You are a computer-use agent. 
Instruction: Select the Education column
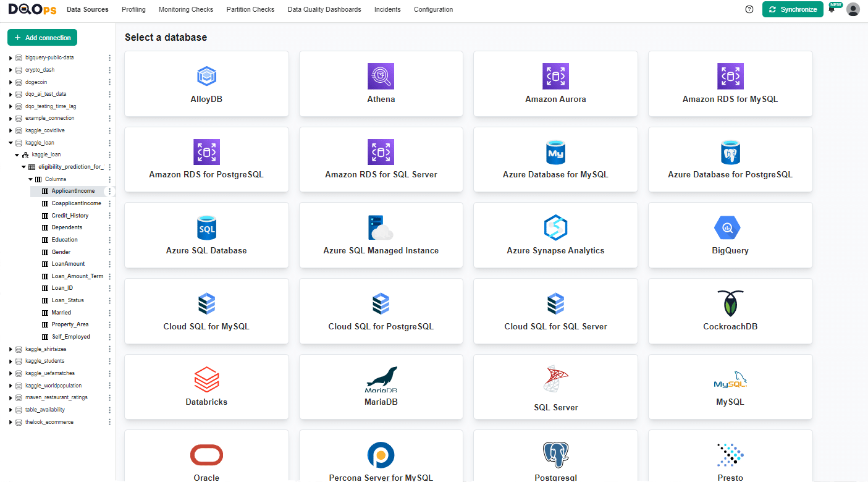pyautogui.click(x=65, y=240)
